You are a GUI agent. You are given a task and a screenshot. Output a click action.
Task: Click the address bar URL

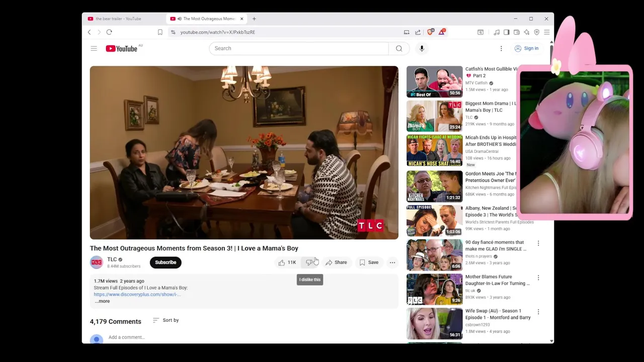[x=218, y=32]
